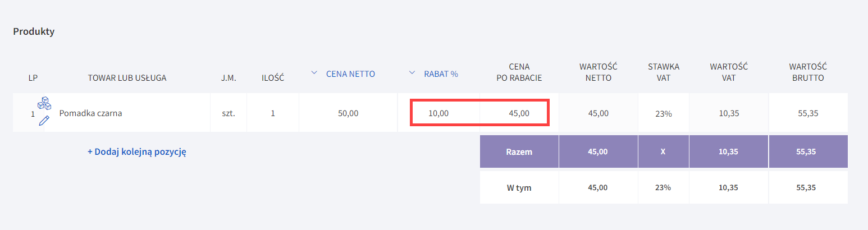Add another item via Dodaj kolejną pozycję
This screenshot has height=230, width=868.
click(137, 151)
